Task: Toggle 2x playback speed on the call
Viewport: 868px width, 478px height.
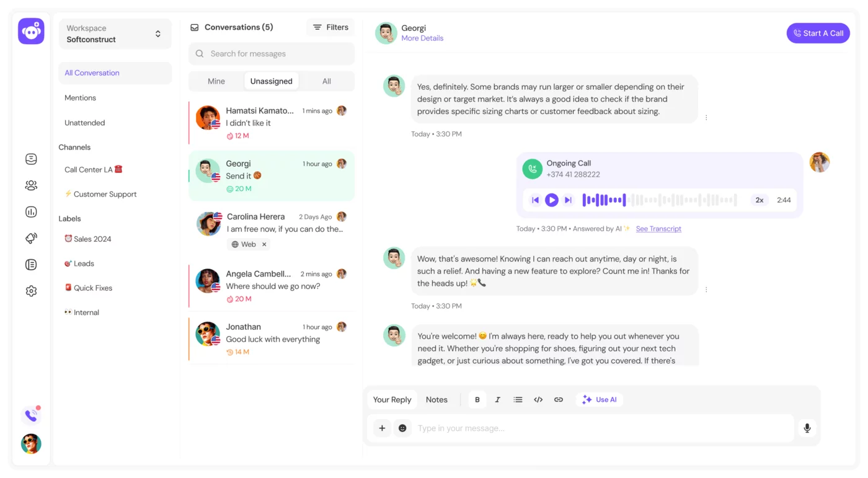Action: [759, 200]
